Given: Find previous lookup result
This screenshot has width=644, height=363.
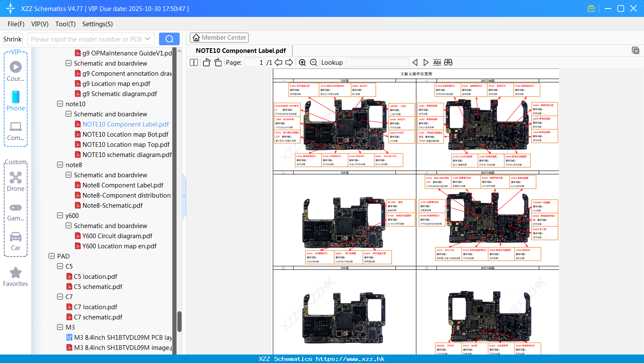Looking at the screenshot, I should [415, 62].
